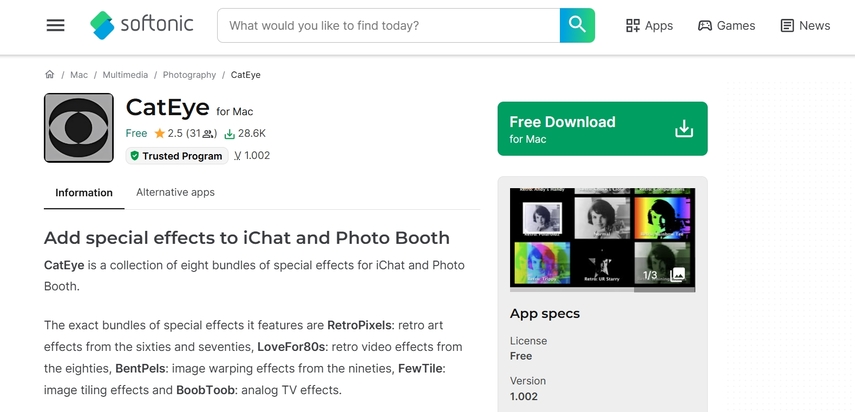Click the Trusted Program badge
Image resolution: width=855 pixels, height=412 pixels.
click(177, 156)
